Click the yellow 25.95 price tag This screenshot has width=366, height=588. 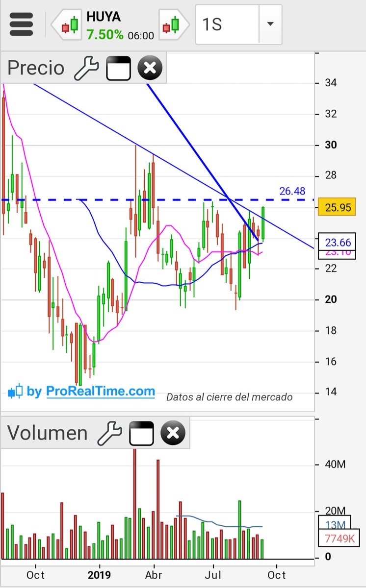[336, 207]
